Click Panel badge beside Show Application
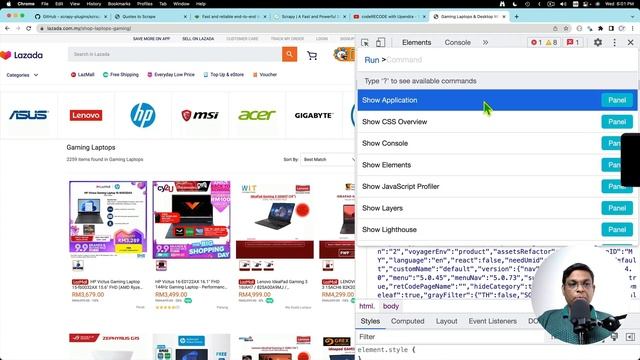640x360 pixels. point(617,100)
